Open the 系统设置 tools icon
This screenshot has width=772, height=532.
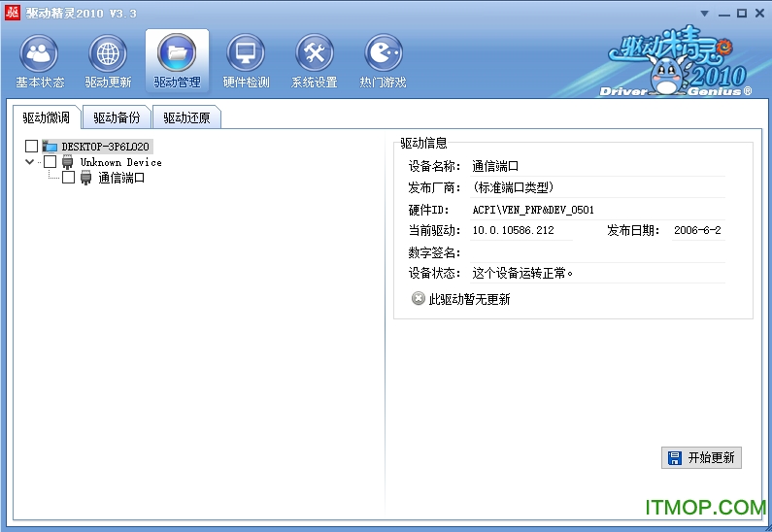click(x=315, y=52)
